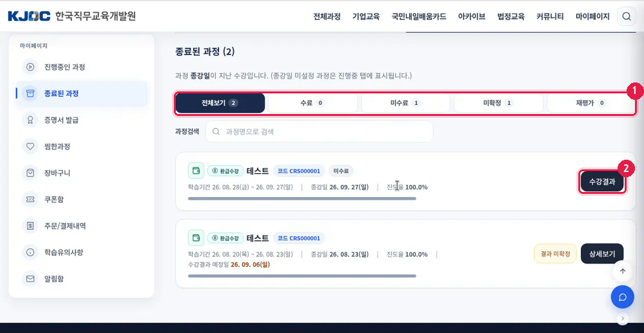This screenshot has width=644, height=333.
Task: Click the scroll-to-top arrow button
Action: point(623,271)
